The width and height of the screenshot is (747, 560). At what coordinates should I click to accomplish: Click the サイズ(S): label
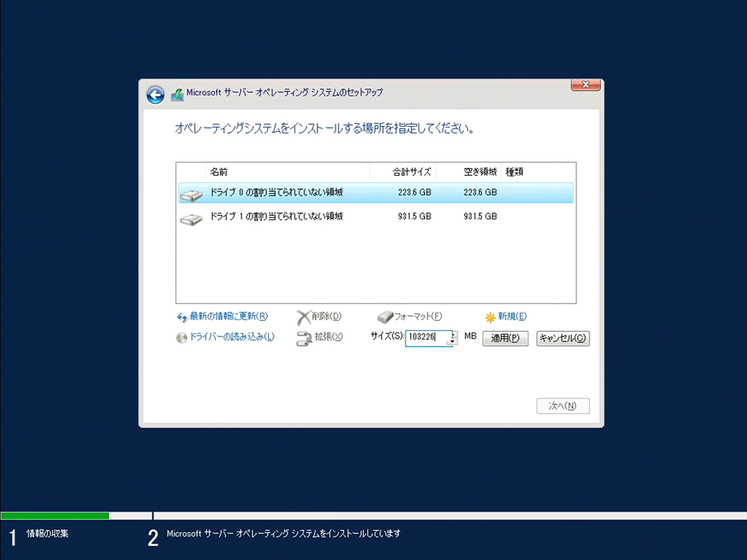click(387, 335)
